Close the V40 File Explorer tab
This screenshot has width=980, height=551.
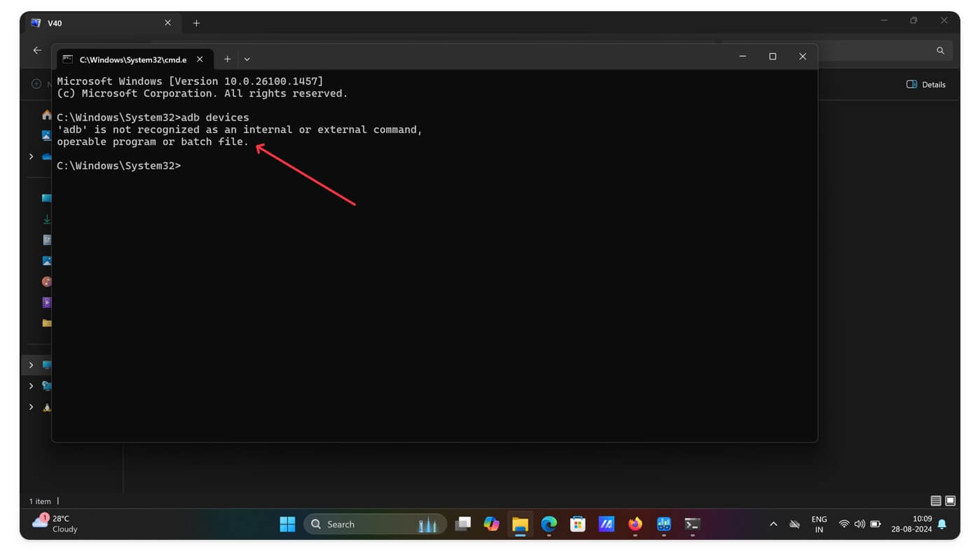(167, 23)
